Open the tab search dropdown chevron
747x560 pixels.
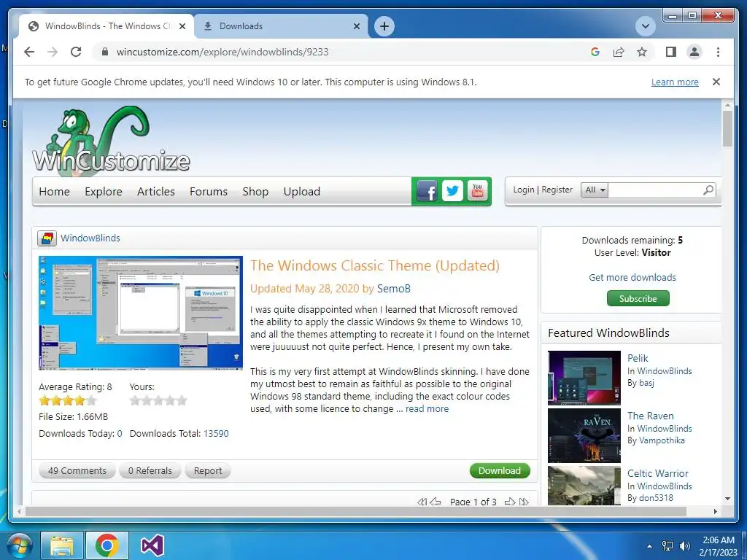(646, 26)
